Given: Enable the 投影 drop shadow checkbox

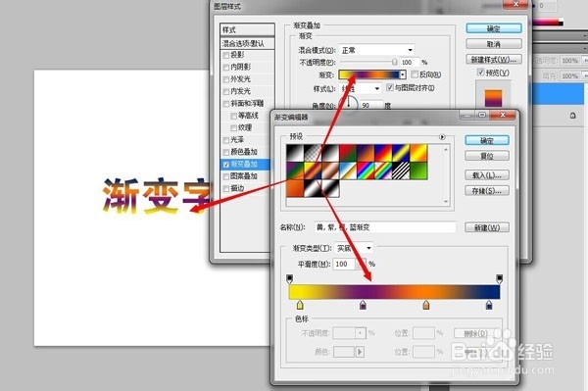Looking at the screenshot, I should coord(226,56).
